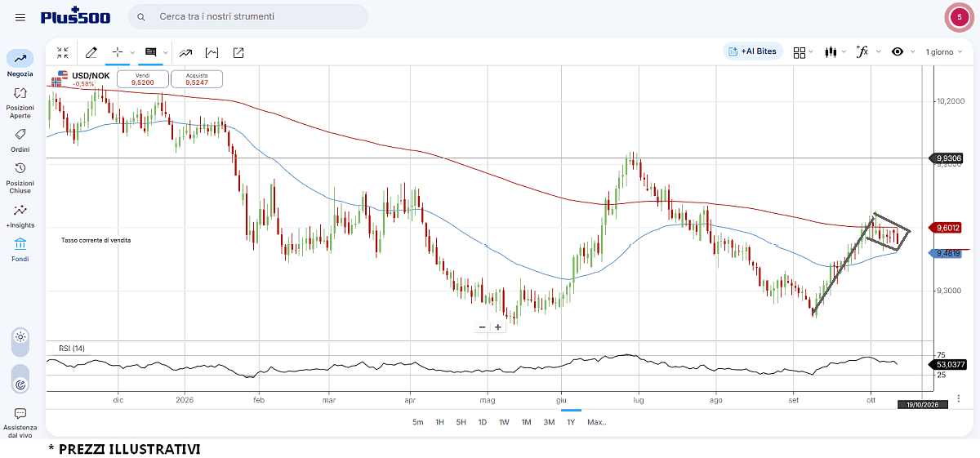Open Ordini in the sidebar
Viewport: 980px width, 458px height.
point(20,140)
